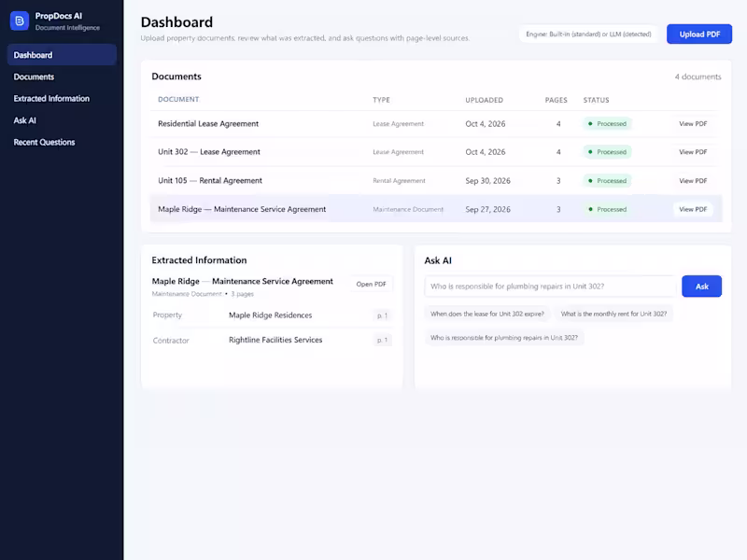Click the PAGES column header
The height and width of the screenshot is (560, 747).
556,100
